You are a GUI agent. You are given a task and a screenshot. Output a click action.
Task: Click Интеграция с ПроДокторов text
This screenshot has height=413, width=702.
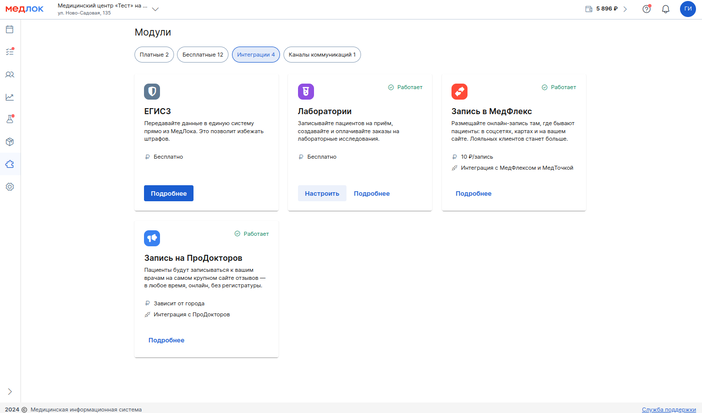192,314
